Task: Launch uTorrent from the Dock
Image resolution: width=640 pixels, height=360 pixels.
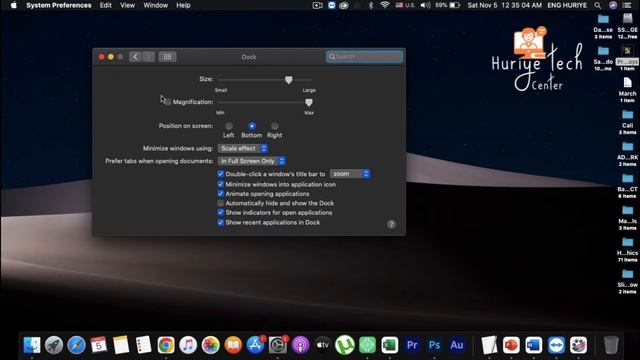Action: pos(345,345)
